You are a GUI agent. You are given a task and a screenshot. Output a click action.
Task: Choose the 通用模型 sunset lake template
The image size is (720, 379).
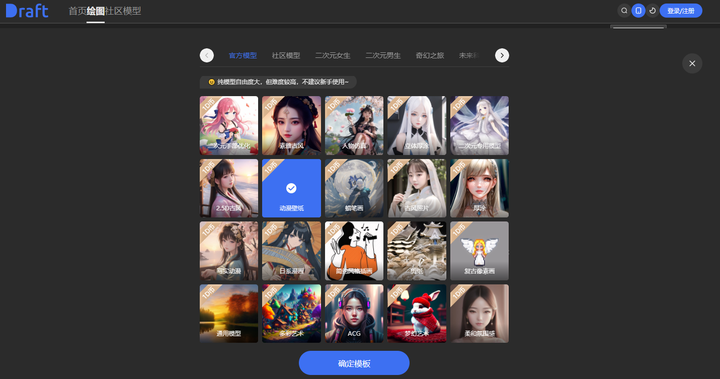[229, 313]
